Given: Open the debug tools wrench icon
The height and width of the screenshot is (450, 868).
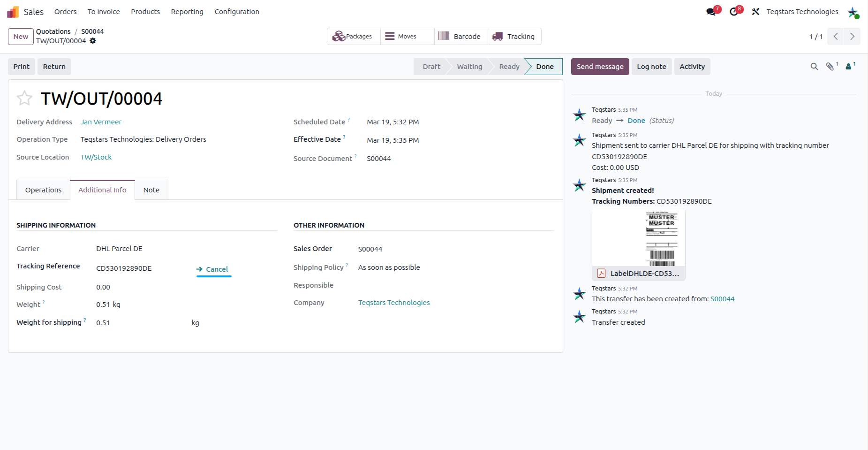Looking at the screenshot, I should (x=755, y=12).
